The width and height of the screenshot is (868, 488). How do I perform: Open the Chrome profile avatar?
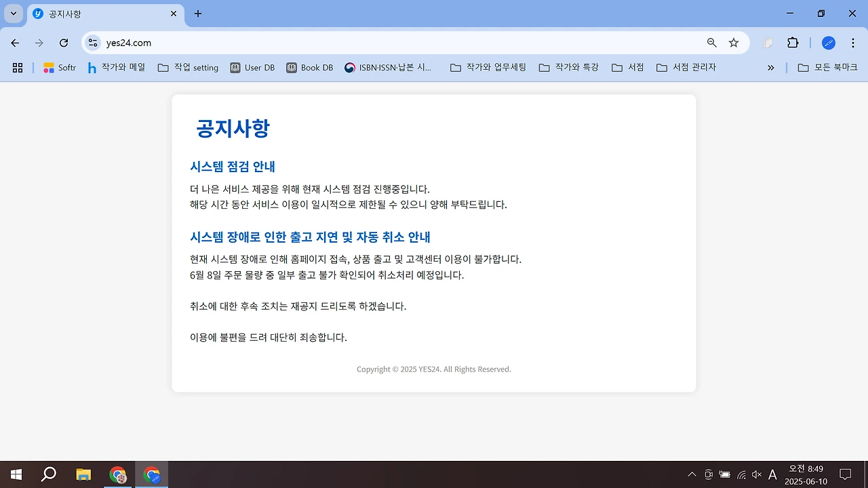pos(829,43)
